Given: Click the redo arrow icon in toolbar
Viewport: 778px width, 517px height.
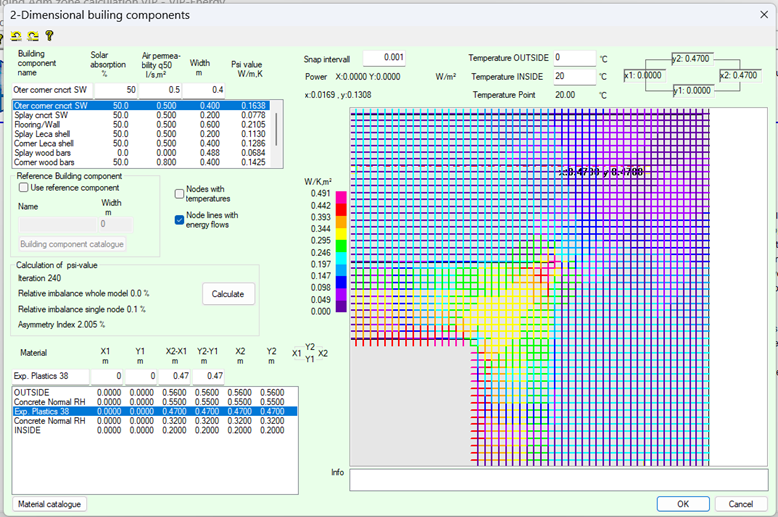Looking at the screenshot, I should pos(32,36).
